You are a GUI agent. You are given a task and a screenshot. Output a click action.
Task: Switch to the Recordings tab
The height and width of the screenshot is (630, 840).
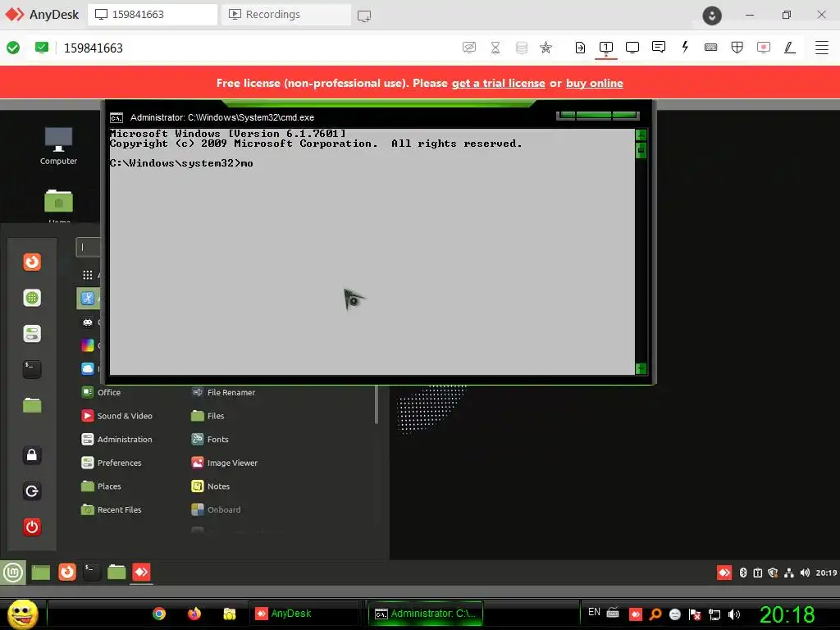(x=286, y=15)
